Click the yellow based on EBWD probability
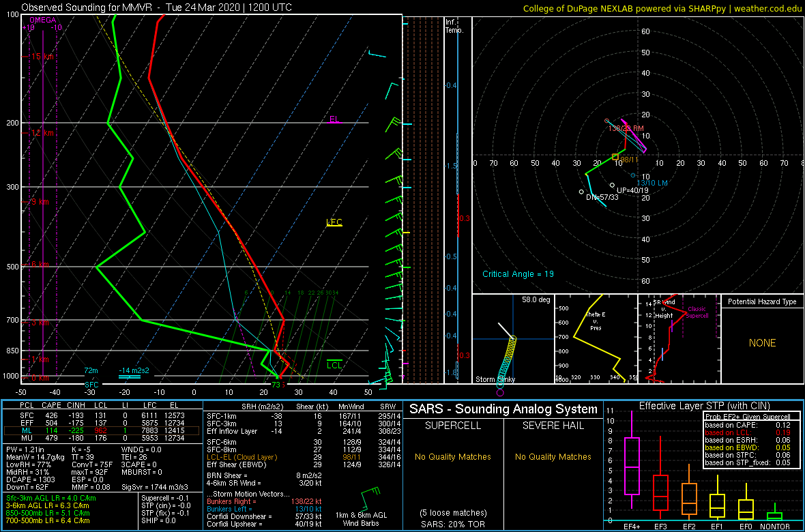This screenshot has width=805, height=532. click(748, 448)
